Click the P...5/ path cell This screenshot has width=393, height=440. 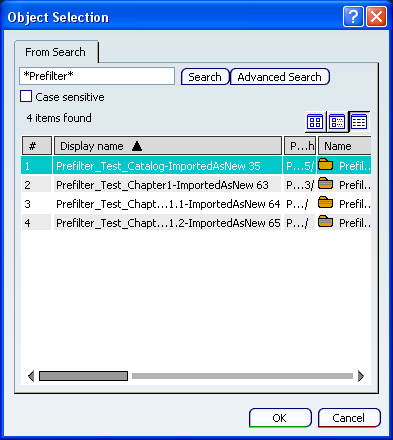300,166
